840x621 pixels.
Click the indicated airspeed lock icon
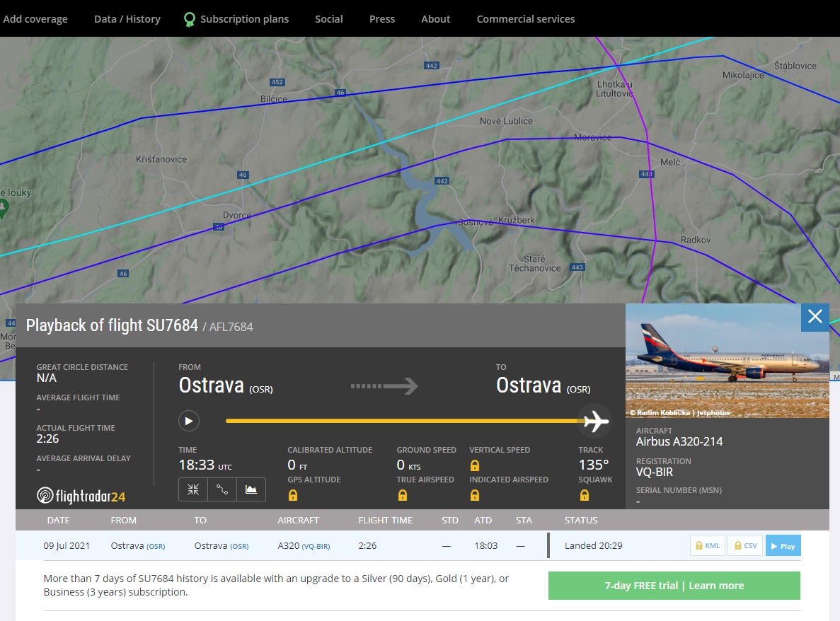click(475, 495)
